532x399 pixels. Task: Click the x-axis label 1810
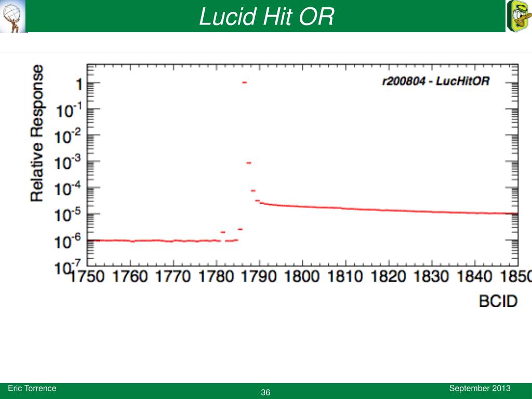[345, 276]
